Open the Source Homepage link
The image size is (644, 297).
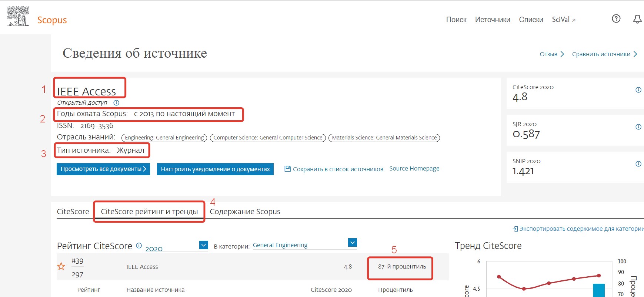point(414,168)
